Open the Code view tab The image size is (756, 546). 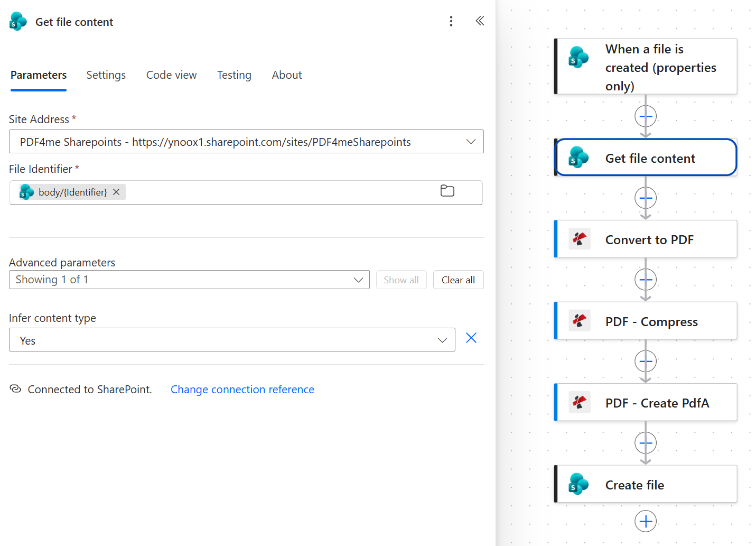click(x=172, y=75)
